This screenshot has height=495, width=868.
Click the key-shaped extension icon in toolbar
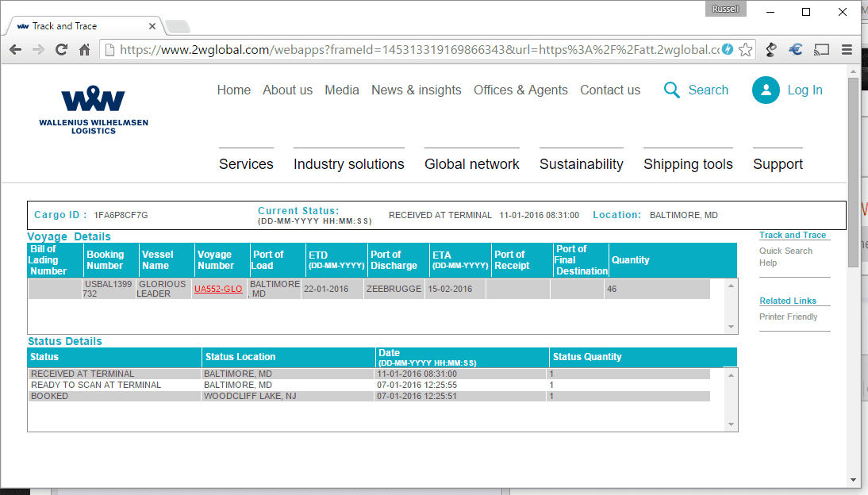pyautogui.click(x=770, y=50)
